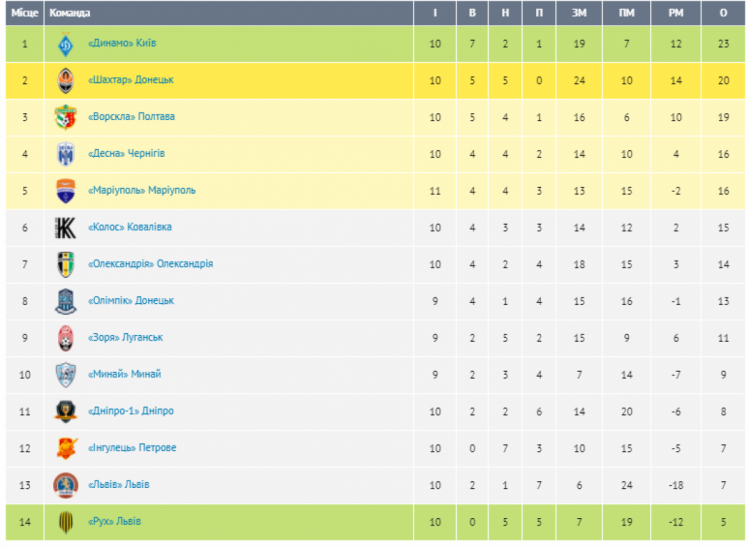Image resolution: width=749 pixels, height=548 pixels.
Task: Click the Olimpik Donetsk club logo
Action: pyautogui.click(x=65, y=301)
